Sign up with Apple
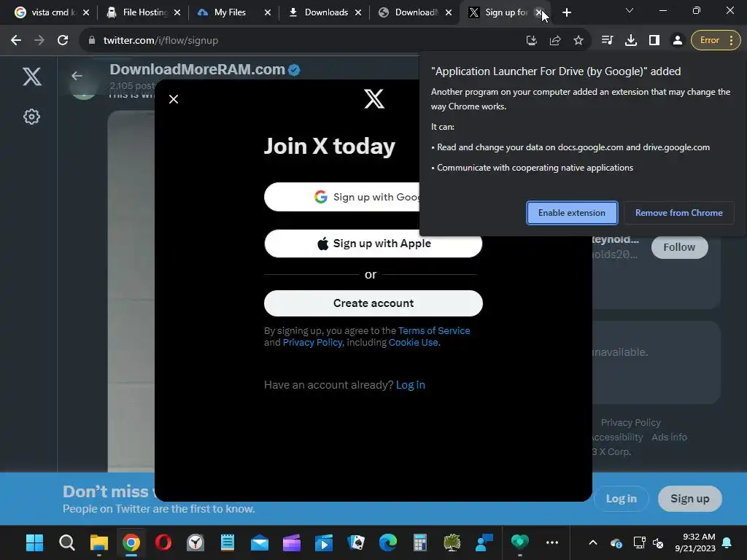Screen dimensions: 747x560 click(373, 244)
